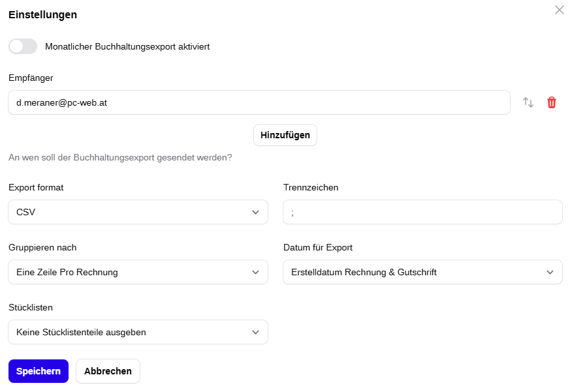
Task: Click the Abbrechen button
Action: point(108,371)
